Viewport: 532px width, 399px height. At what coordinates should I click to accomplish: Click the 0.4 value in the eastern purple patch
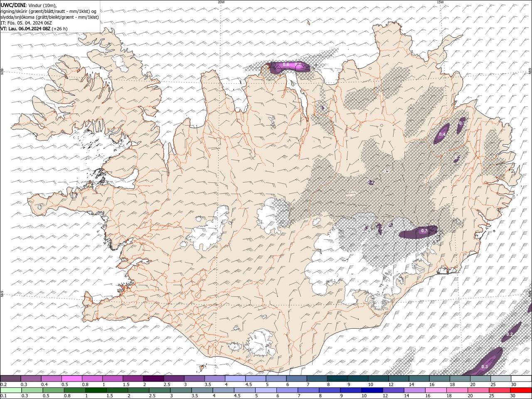442,134
